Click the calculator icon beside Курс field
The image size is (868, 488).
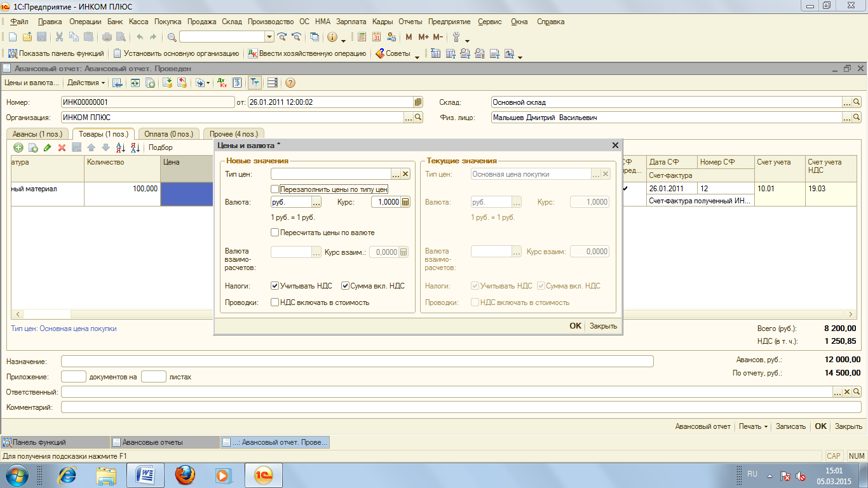(x=405, y=201)
